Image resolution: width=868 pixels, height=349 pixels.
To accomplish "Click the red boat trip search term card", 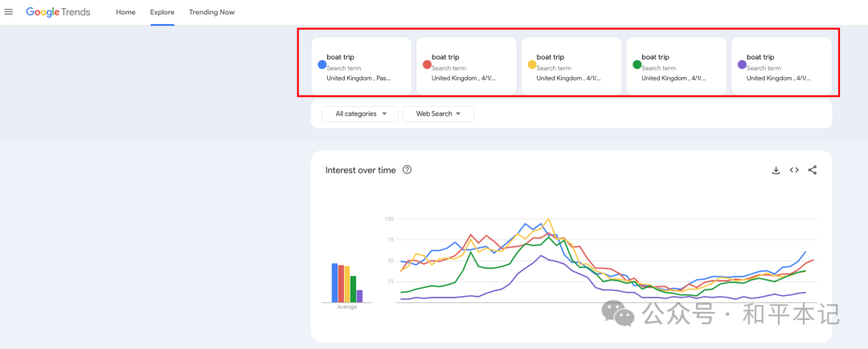I will coord(467,67).
